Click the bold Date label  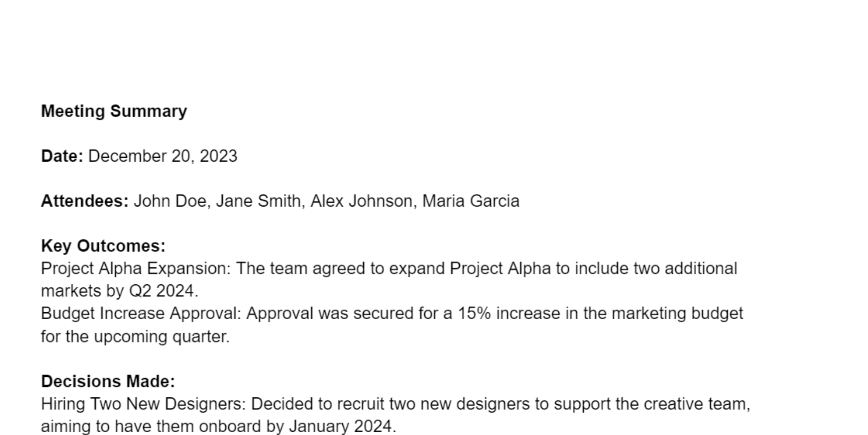point(62,156)
